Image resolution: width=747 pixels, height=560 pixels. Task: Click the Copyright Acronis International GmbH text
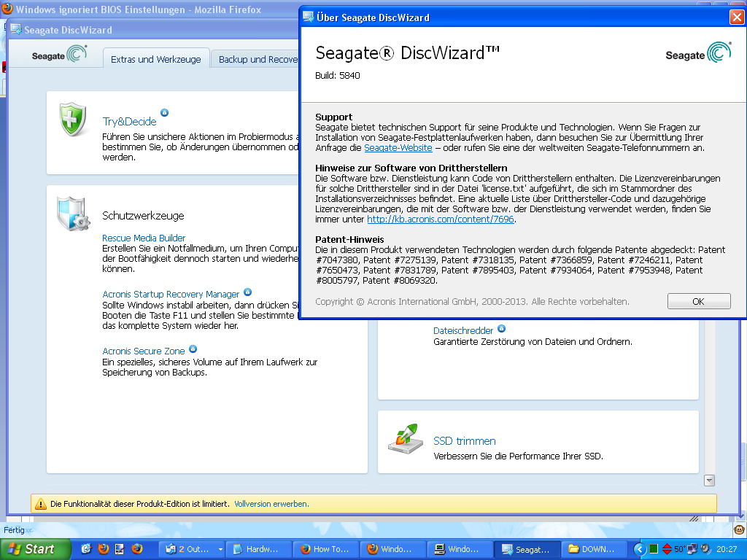point(472,301)
